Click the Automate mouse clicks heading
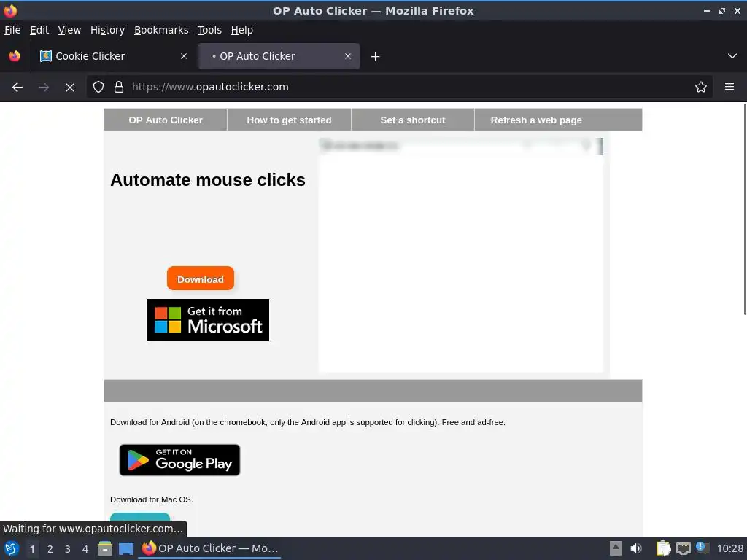The image size is (747, 560). [208, 180]
